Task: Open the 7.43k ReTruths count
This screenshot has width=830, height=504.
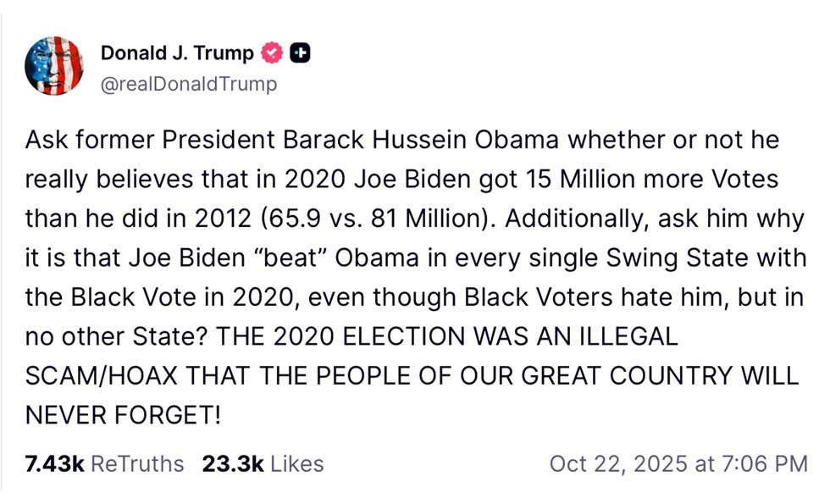Action: pyautogui.click(x=54, y=463)
